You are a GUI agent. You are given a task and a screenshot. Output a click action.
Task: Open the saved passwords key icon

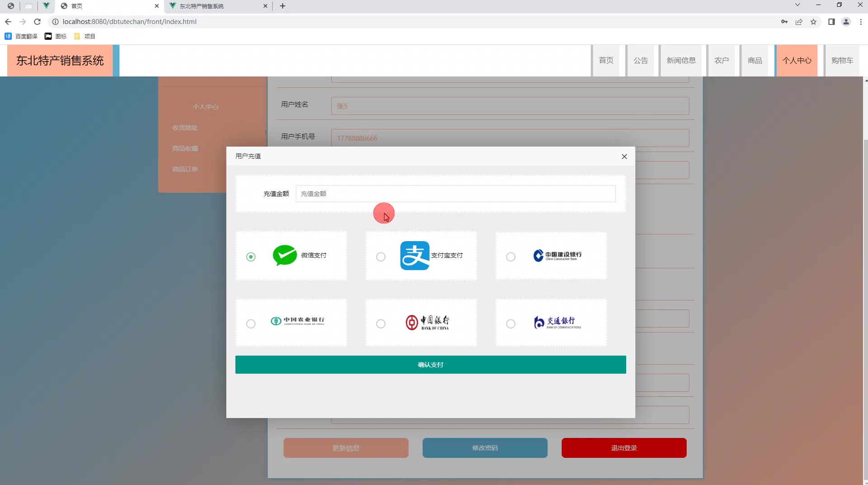[x=784, y=22]
